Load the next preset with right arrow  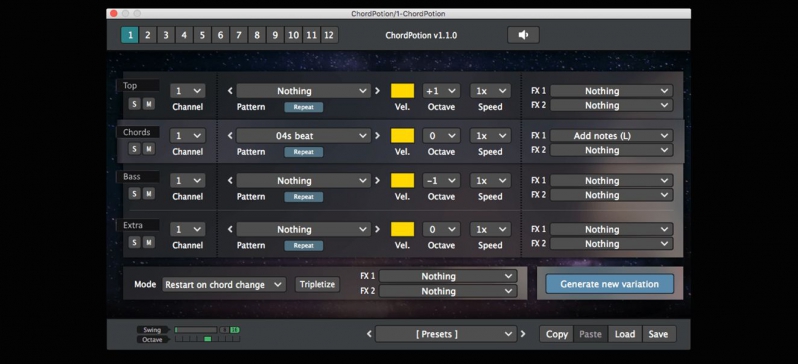coord(523,334)
